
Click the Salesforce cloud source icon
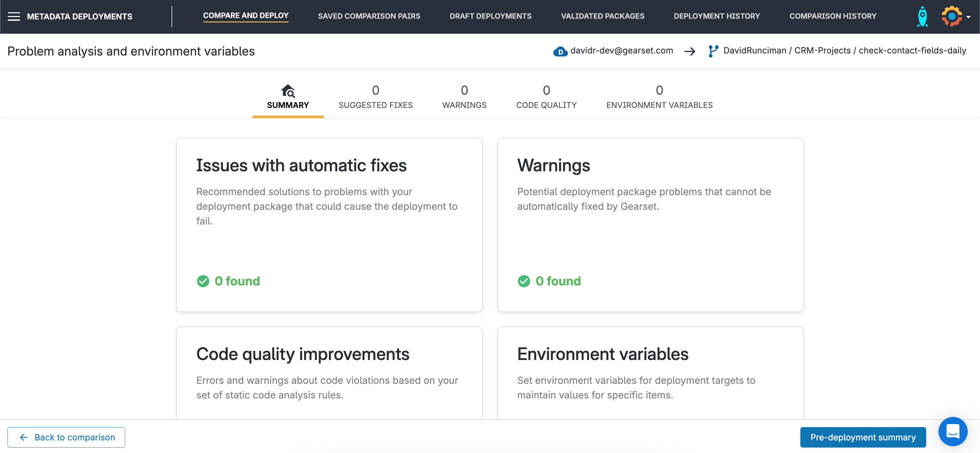click(x=560, y=51)
